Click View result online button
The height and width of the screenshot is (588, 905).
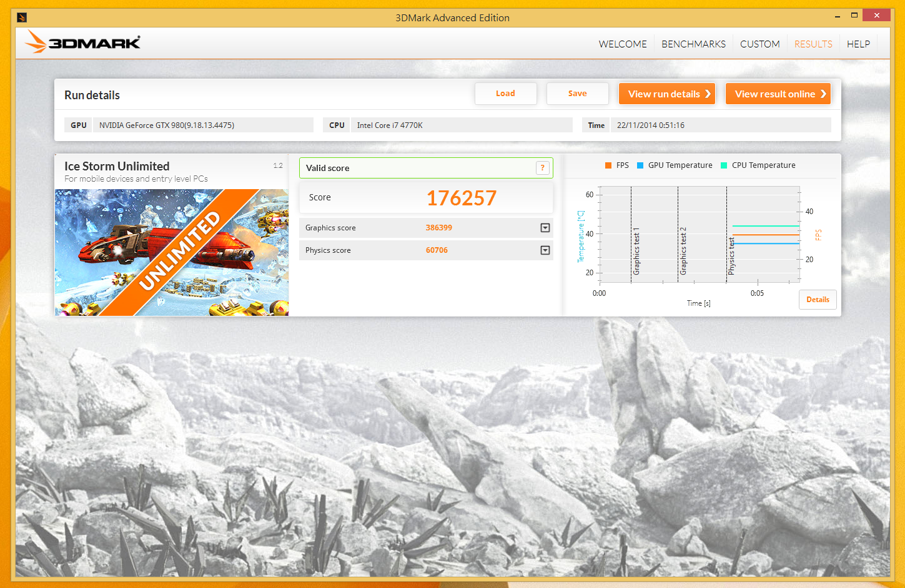[778, 94]
